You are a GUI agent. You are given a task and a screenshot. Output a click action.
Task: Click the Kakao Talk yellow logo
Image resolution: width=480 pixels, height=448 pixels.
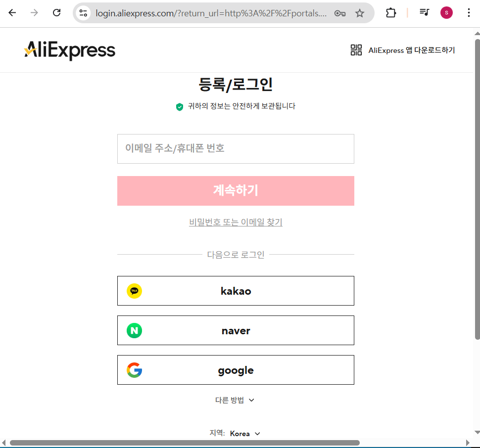point(135,291)
